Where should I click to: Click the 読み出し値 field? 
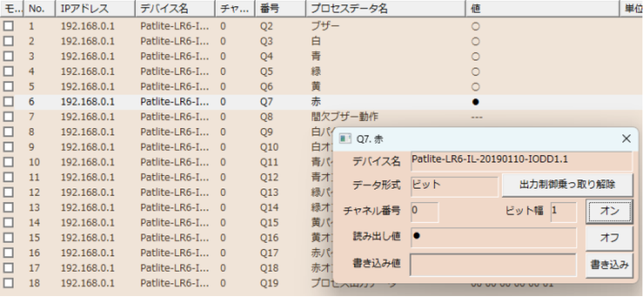[x=493, y=236]
